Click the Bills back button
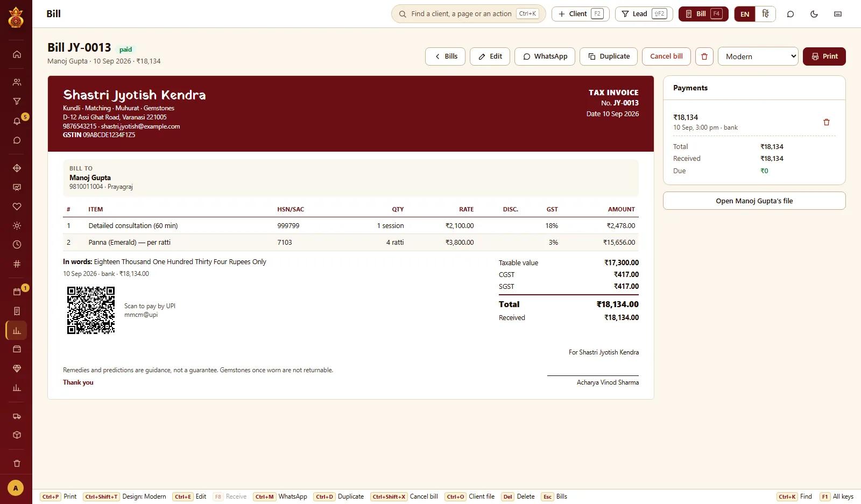The height and width of the screenshot is (504, 861). [445, 56]
